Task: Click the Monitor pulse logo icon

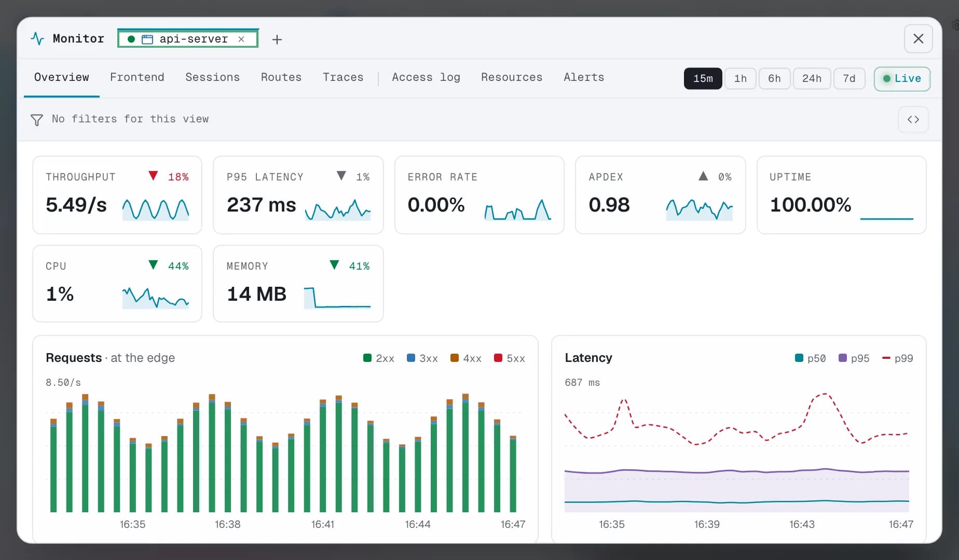Action: (37, 38)
